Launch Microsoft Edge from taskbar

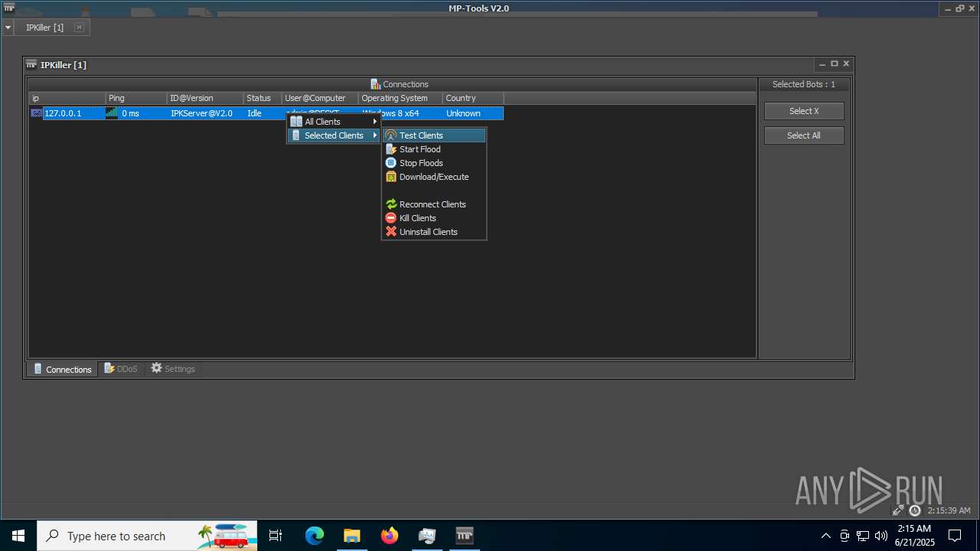coord(315,536)
